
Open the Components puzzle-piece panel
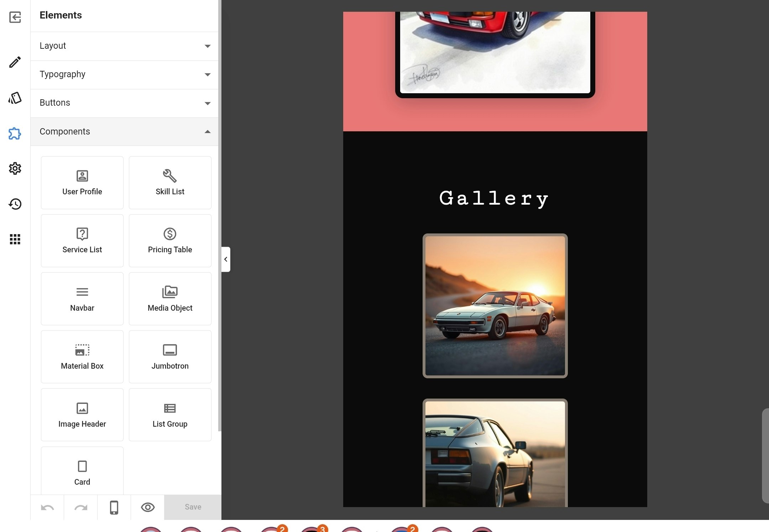click(15, 133)
